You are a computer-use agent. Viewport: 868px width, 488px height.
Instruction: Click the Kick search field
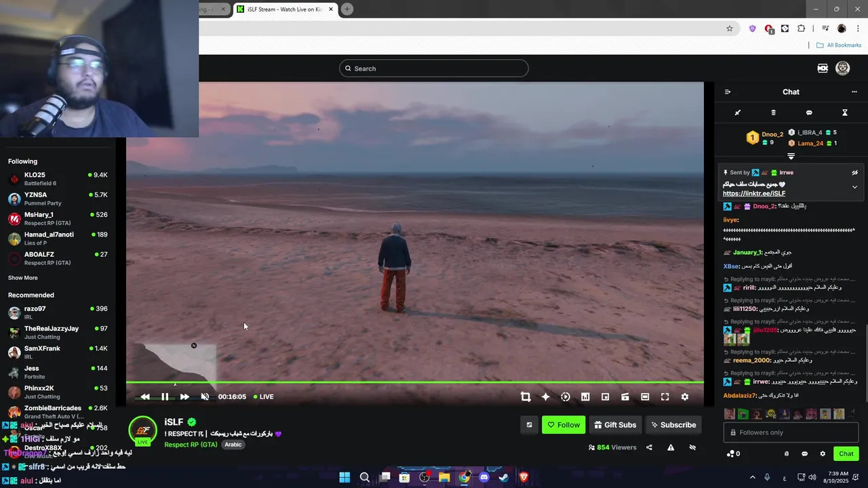coord(434,68)
